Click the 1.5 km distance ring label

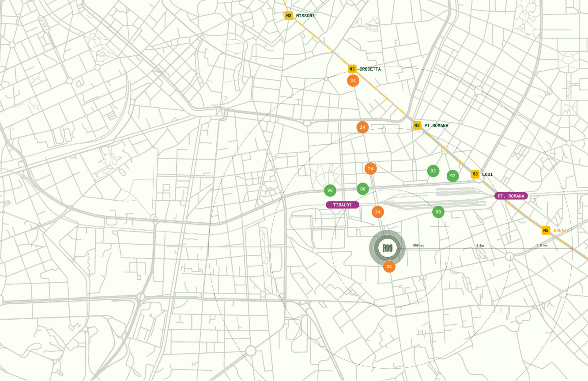click(x=542, y=245)
